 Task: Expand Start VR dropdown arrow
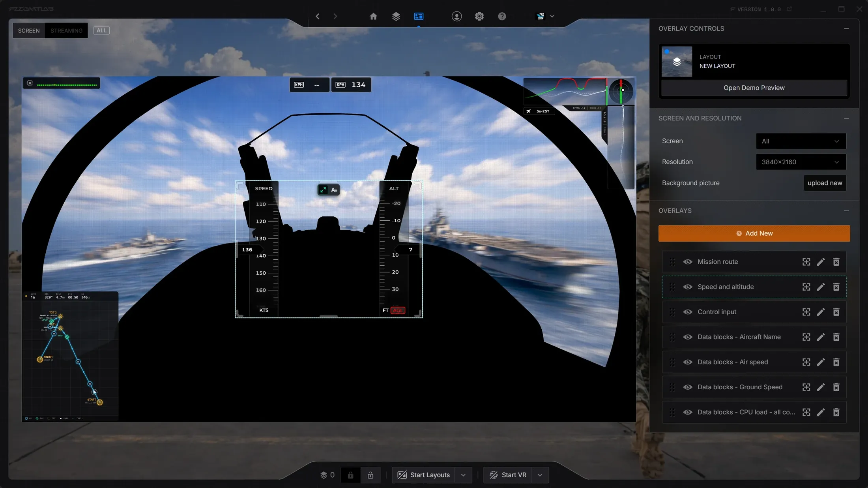(x=540, y=475)
